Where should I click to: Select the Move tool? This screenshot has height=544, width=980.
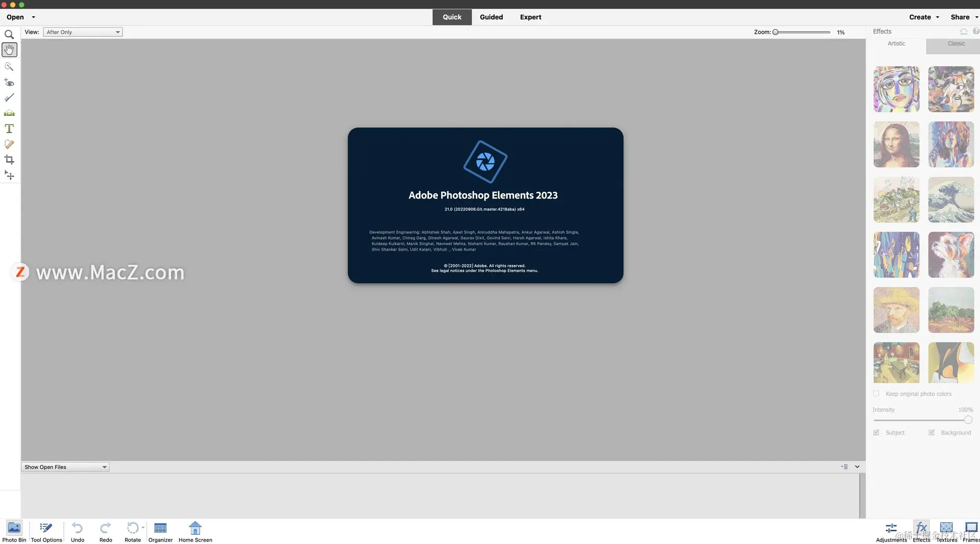point(9,175)
